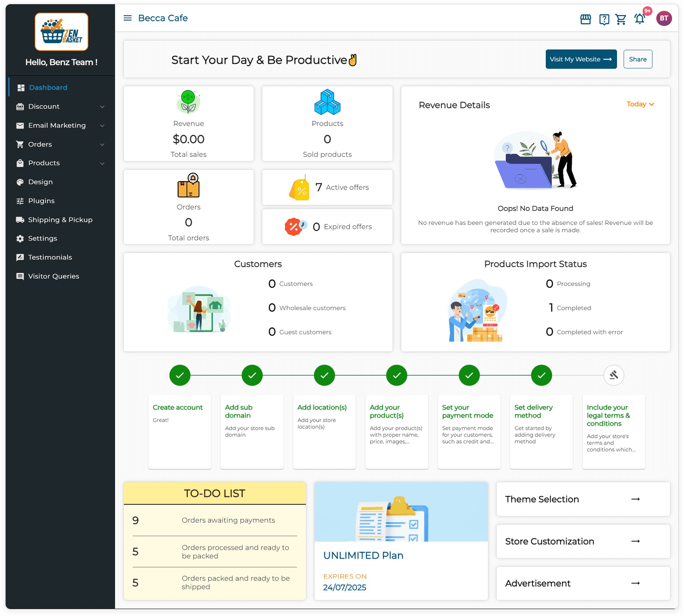Open the shopping cart icon in header
Image resolution: width=684 pixels, height=616 pixels.
tap(621, 19)
